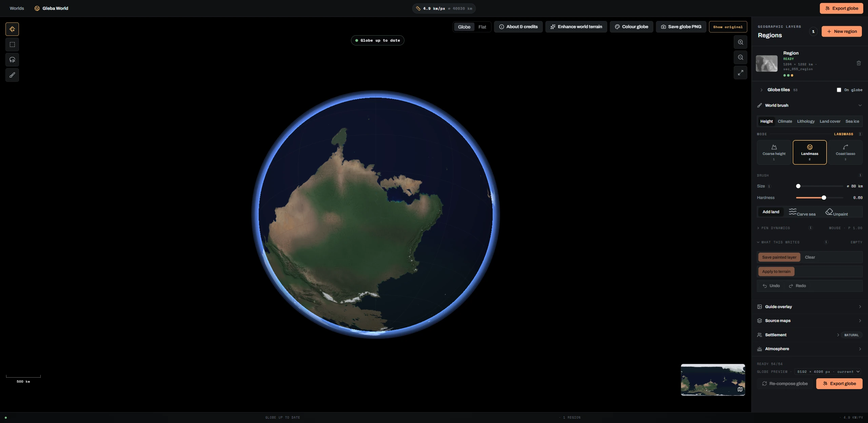This screenshot has width=868, height=423.
Task: Open the Sea ice brush tab
Action: 852,121
